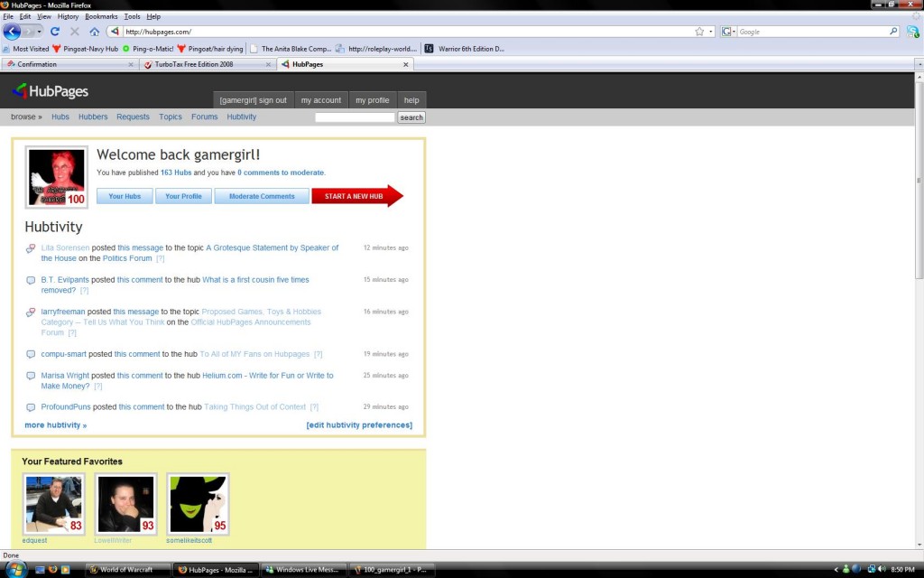Reload the current page
Image resolution: width=924 pixels, height=578 pixels.
tap(56, 30)
